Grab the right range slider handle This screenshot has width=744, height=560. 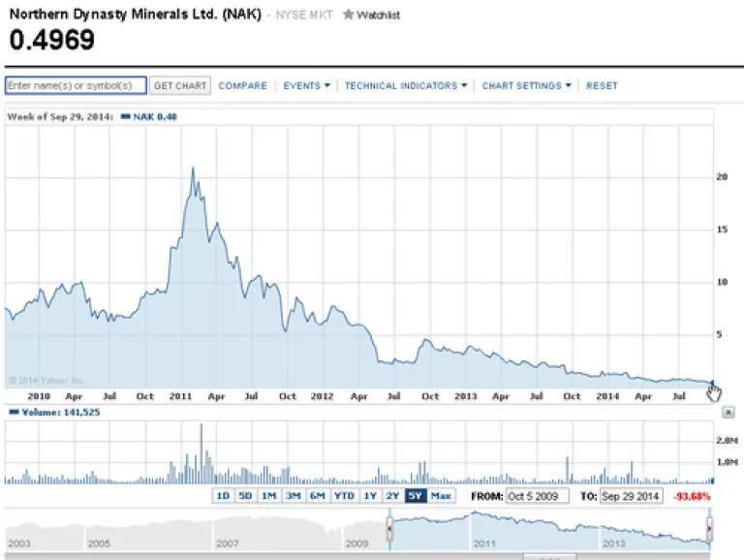(710, 529)
